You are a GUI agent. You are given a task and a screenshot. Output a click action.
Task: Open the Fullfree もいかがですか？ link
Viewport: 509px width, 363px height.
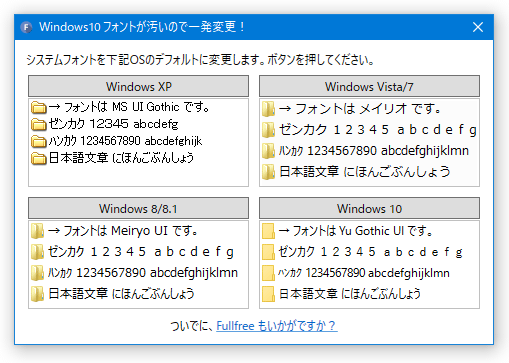coord(277,326)
